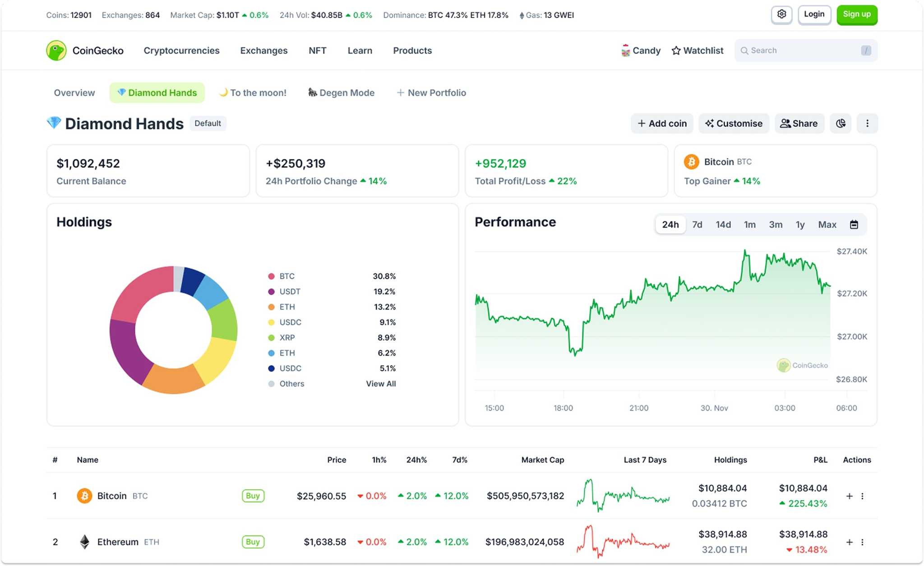Click Ethereum Last 7 Days sparkline
The image size is (924, 566).
coord(623,542)
